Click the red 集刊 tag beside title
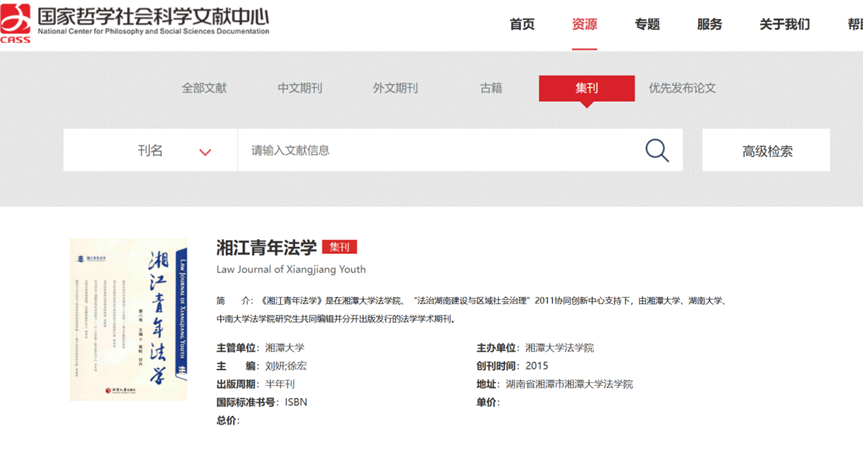Viewport: 863px width, 452px height. pos(340,247)
